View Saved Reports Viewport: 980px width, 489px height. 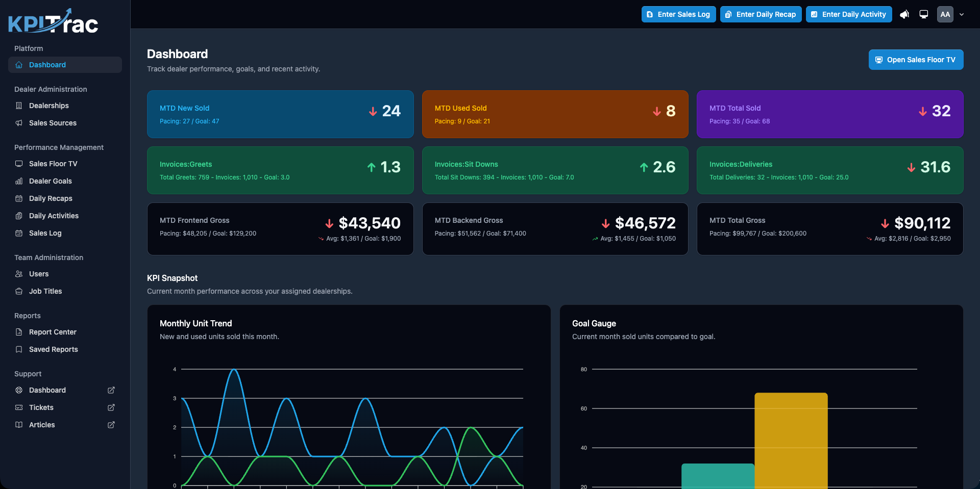pyautogui.click(x=65, y=349)
